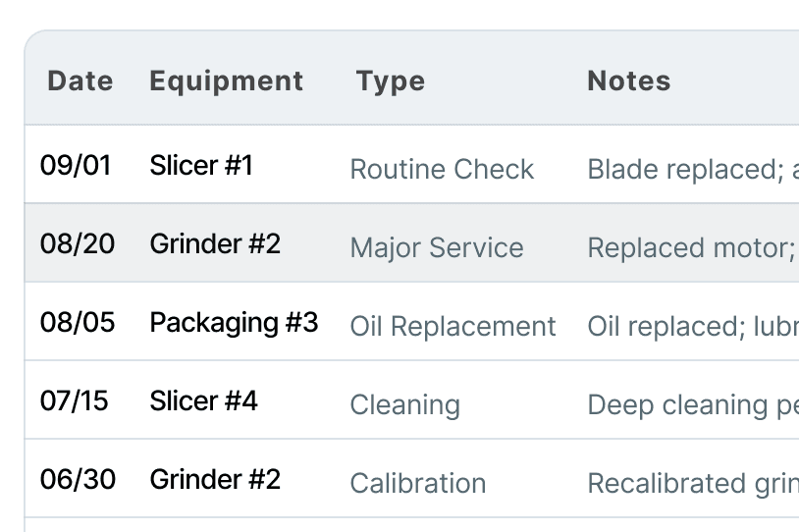
Task: Select the 08/05 date cell
Action: pyautogui.click(x=78, y=322)
